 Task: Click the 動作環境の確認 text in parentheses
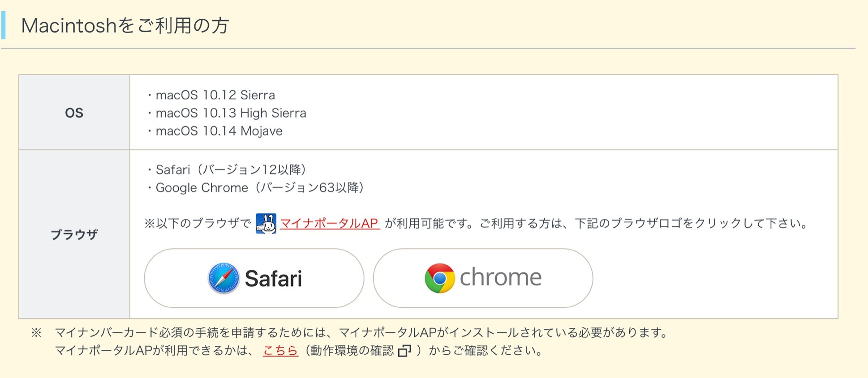pos(352,350)
